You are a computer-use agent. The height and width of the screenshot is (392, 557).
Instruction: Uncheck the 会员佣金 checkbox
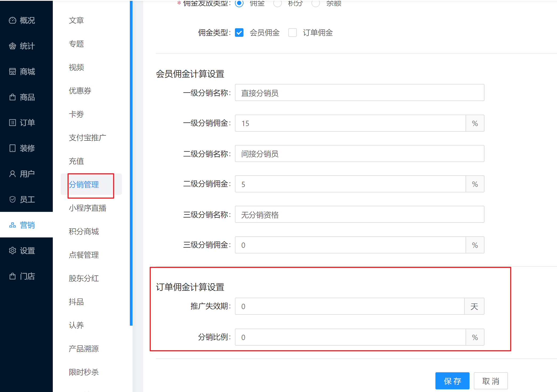[239, 33]
